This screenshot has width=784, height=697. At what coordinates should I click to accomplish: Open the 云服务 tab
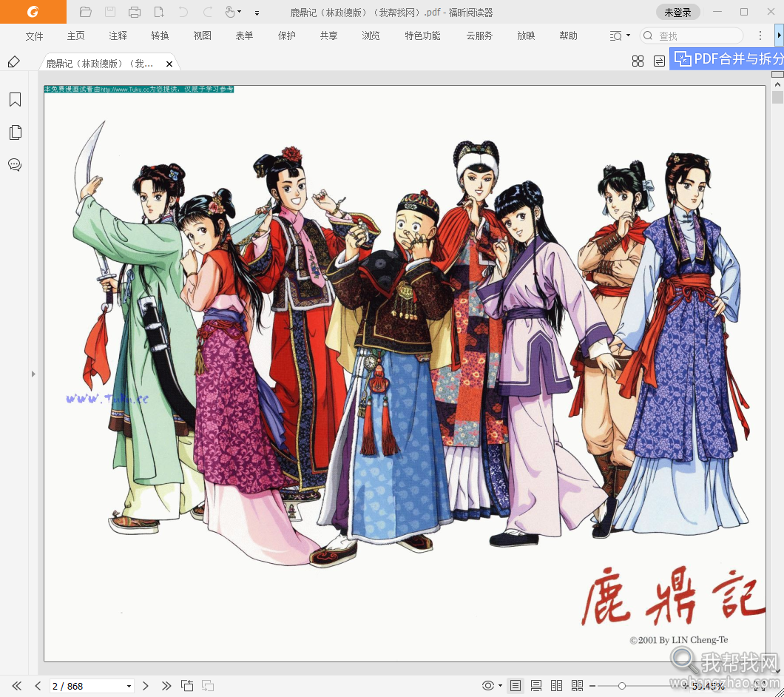479,36
